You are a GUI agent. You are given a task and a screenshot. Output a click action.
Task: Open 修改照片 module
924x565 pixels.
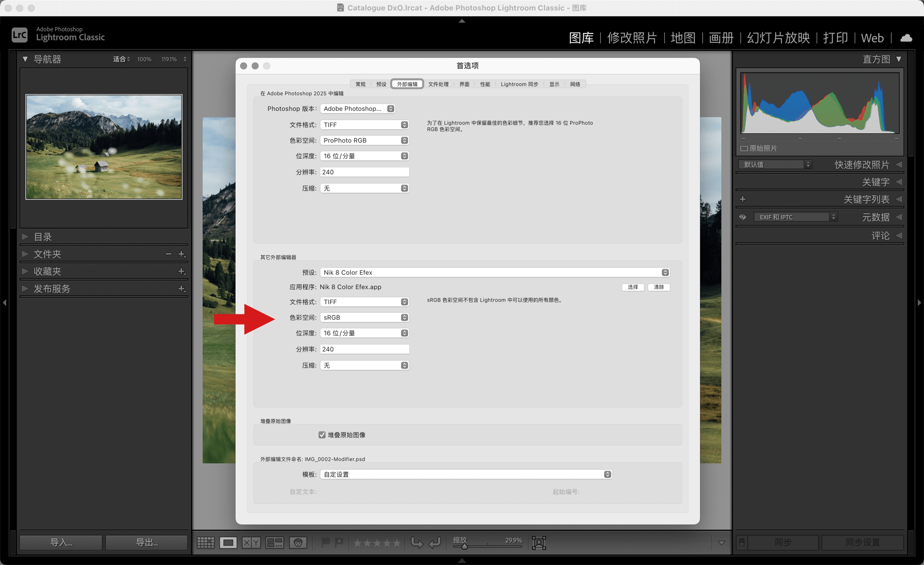pos(632,38)
